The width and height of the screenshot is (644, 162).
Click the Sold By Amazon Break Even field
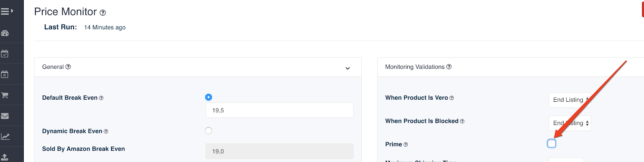(279, 151)
